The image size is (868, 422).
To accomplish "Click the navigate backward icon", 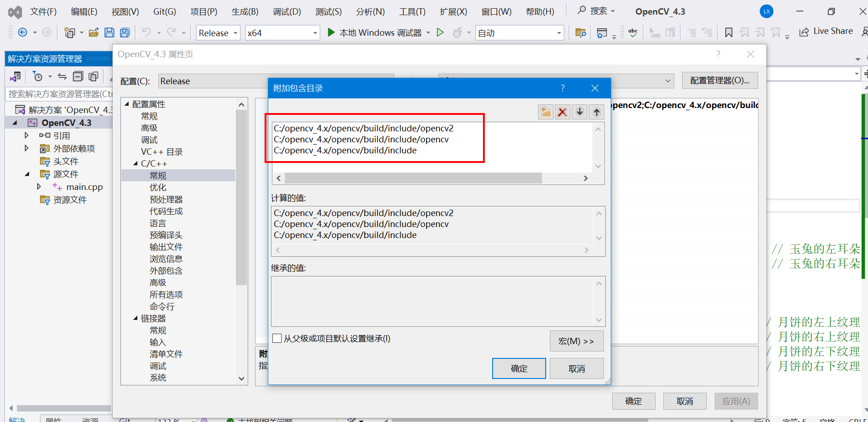I will [22, 32].
